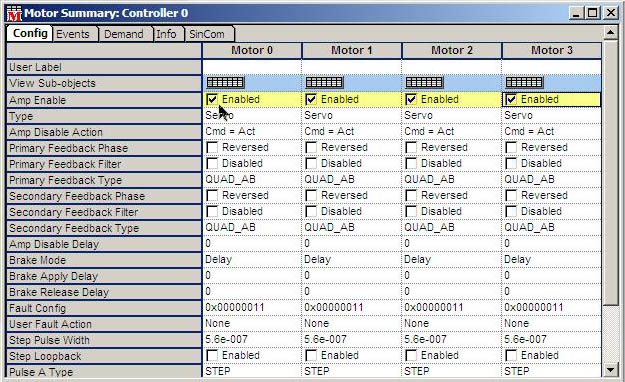Click the Motor 2 column header
625x382 pixels.
point(452,50)
